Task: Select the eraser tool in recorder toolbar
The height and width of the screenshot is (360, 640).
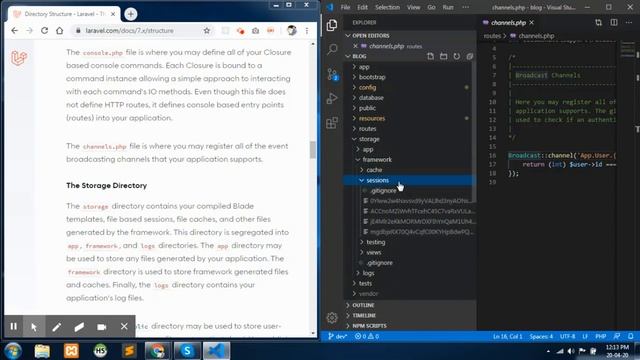Action: (x=79, y=327)
